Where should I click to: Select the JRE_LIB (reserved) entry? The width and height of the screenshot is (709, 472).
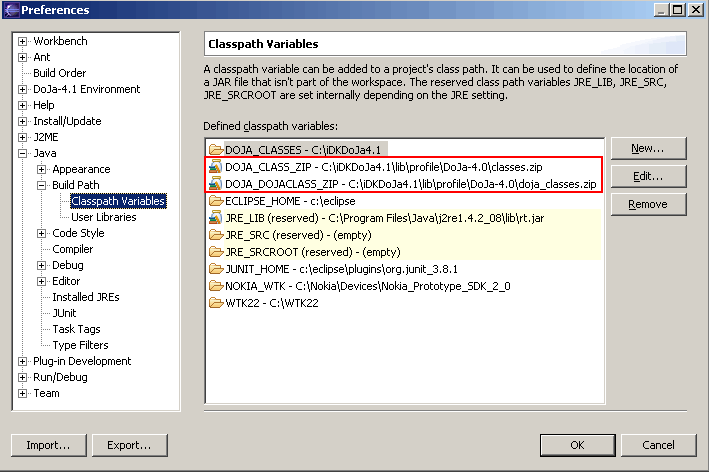click(x=384, y=218)
